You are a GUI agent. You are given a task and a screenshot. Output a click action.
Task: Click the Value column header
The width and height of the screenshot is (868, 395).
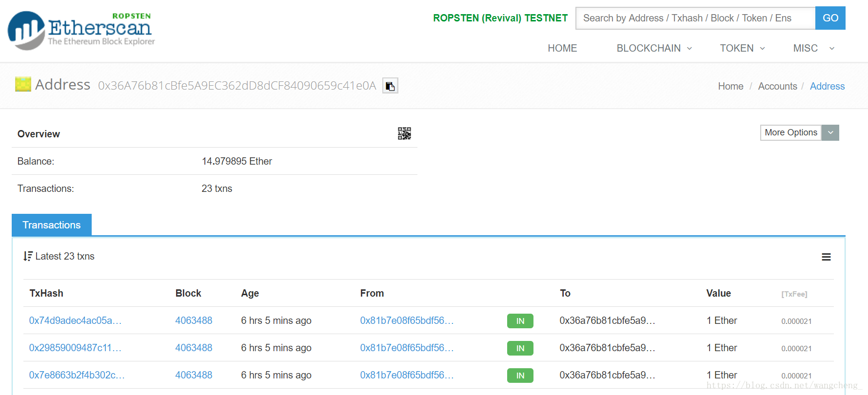click(x=718, y=293)
